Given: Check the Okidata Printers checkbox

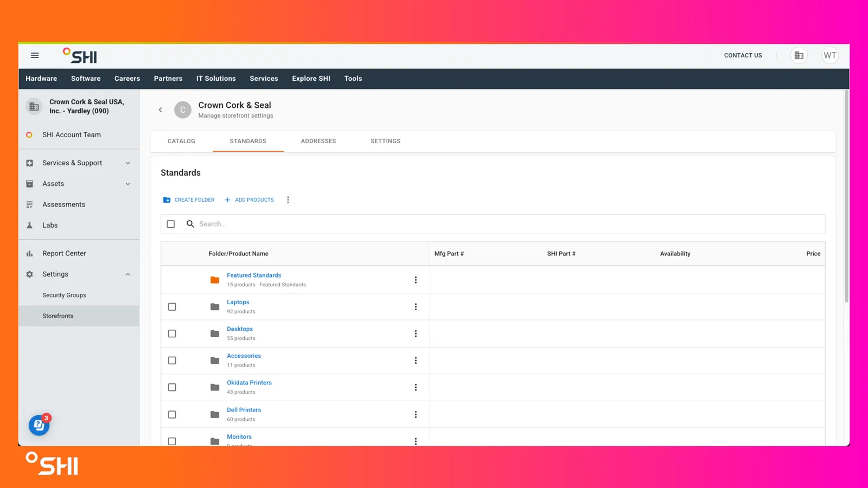Looking at the screenshot, I should click(x=172, y=387).
